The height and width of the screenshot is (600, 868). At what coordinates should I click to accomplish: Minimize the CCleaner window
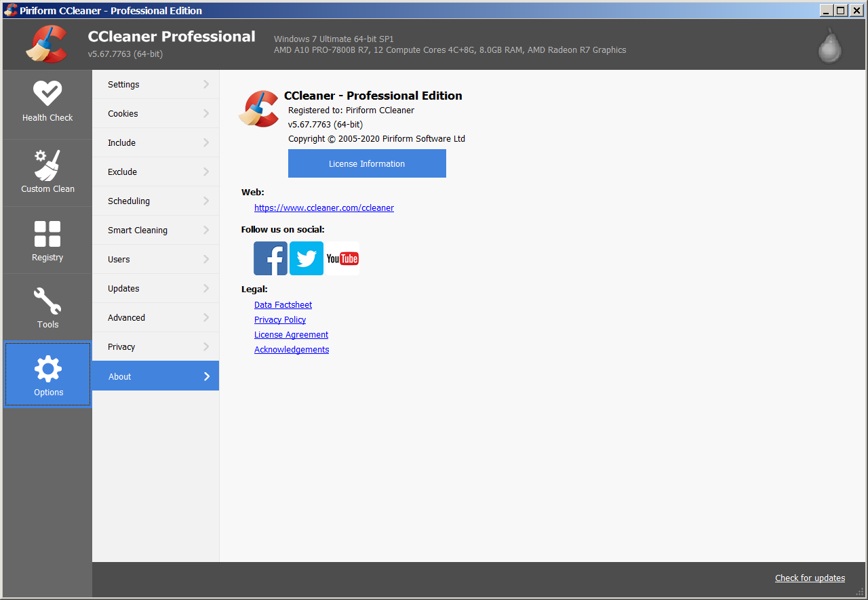[826, 10]
